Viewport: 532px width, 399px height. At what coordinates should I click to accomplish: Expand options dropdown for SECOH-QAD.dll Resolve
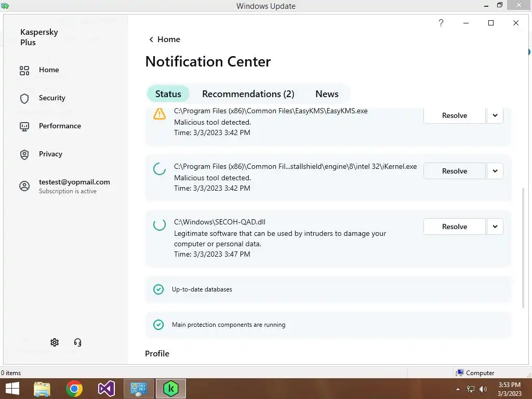tap(495, 227)
